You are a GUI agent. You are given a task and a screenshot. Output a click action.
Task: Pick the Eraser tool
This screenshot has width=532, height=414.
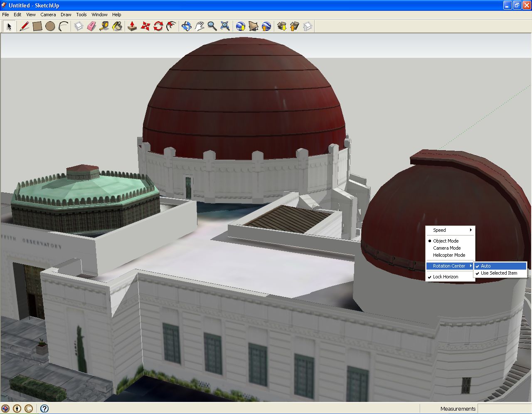click(x=91, y=27)
